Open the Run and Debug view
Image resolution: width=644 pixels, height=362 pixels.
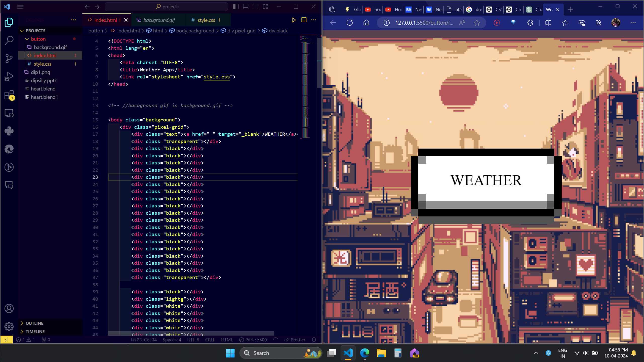(x=9, y=77)
